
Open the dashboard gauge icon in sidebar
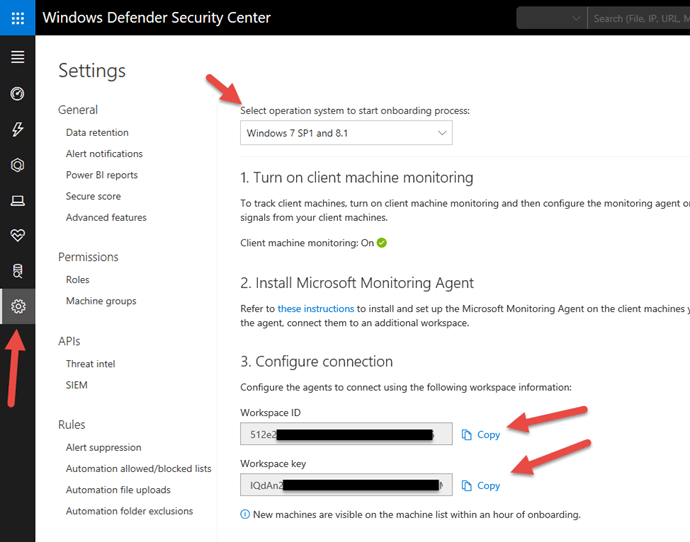click(17, 94)
